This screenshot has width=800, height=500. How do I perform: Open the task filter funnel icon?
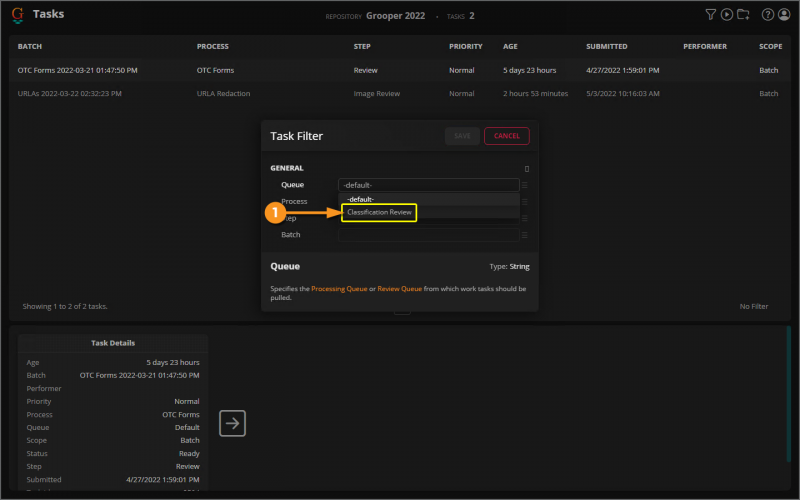pyautogui.click(x=710, y=15)
